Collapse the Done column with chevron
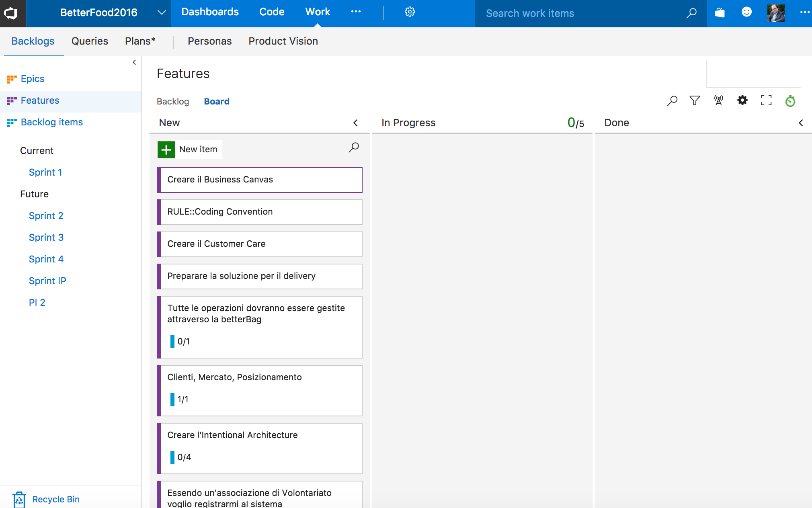This screenshot has width=812, height=508. 801,123
